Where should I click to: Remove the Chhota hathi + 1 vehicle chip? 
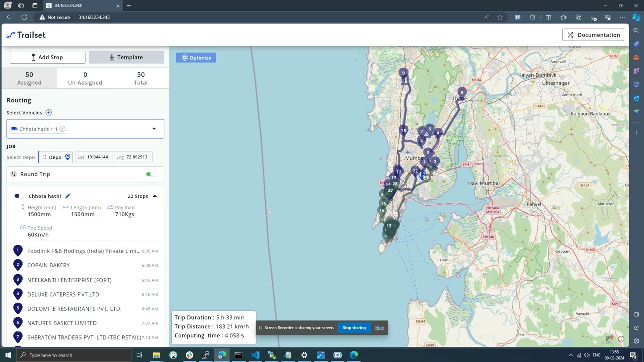pos(62,129)
